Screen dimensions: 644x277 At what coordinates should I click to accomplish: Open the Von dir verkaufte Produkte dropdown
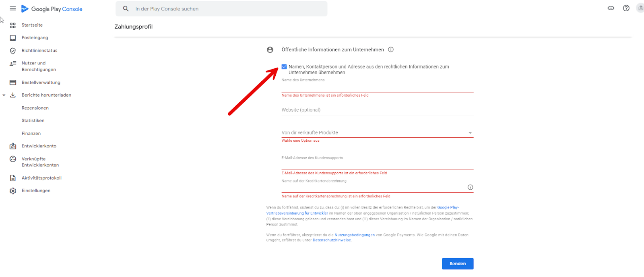(377, 132)
